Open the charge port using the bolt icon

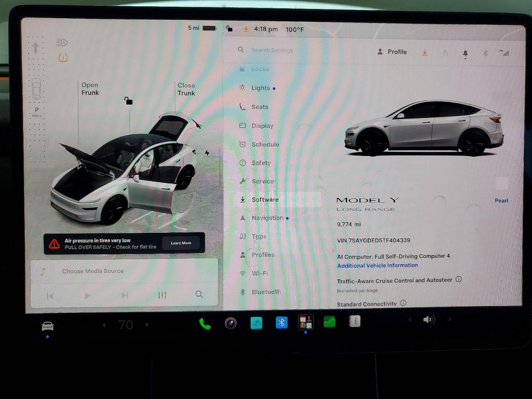pyautogui.click(x=207, y=153)
